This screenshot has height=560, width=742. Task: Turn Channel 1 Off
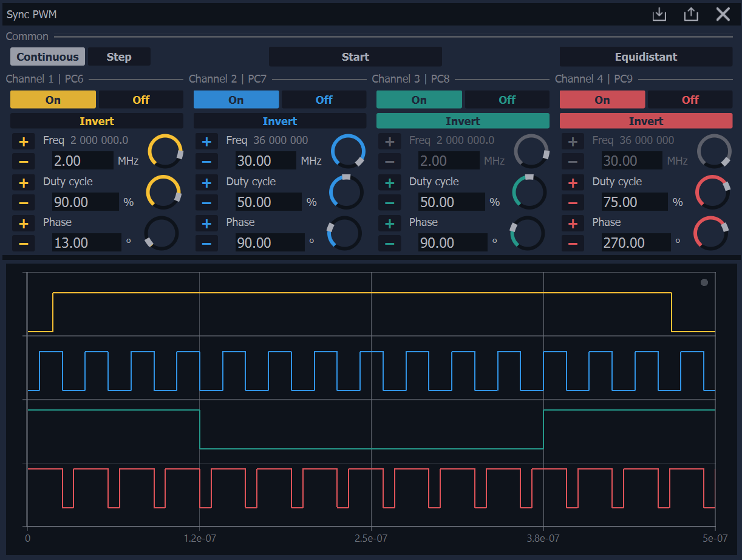[x=141, y=100]
